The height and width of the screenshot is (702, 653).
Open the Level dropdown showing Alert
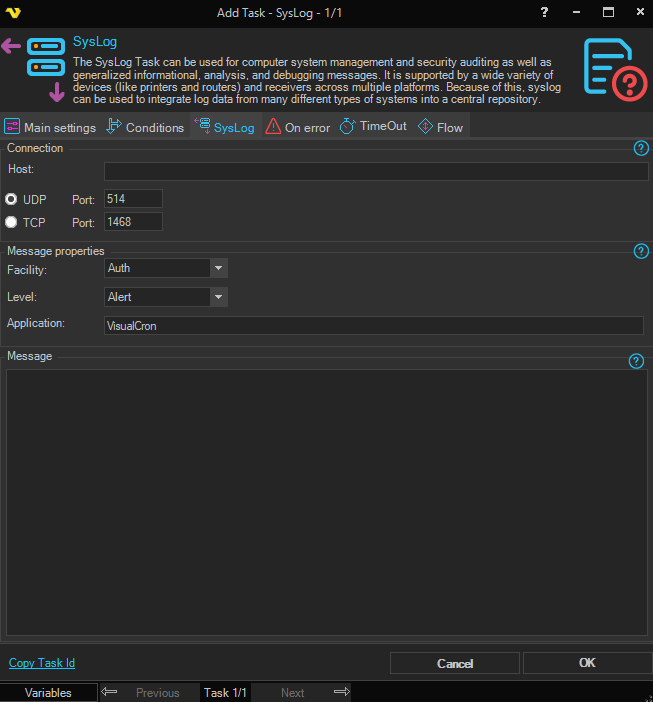pos(218,297)
